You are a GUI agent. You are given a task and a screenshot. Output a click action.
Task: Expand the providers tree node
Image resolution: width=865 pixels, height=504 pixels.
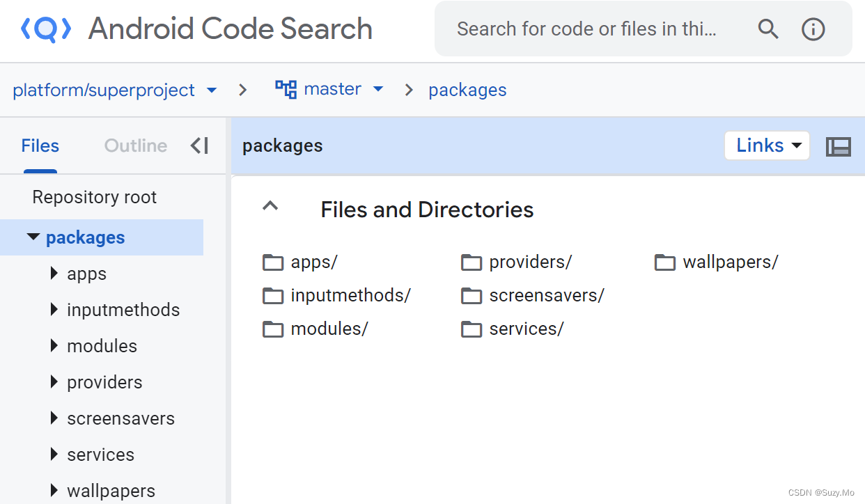pyautogui.click(x=54, y=382)
